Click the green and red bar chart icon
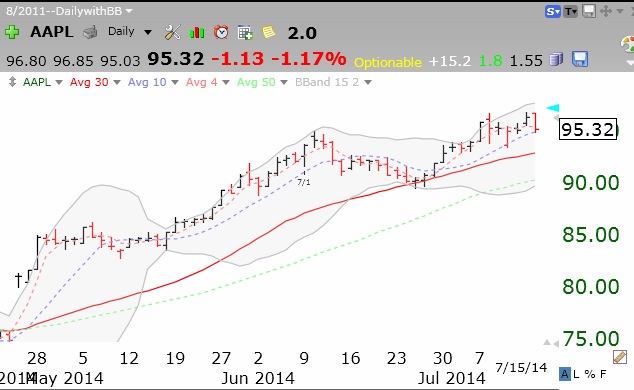This screenshot has height=390, width=634. tap(197, 32)
